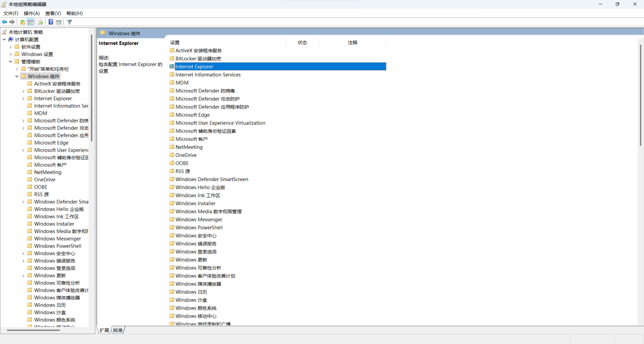This screenshot has height=344, width=644.
Task: Click the back navigation arrow in toolbar
Action: tap(4, 22)
